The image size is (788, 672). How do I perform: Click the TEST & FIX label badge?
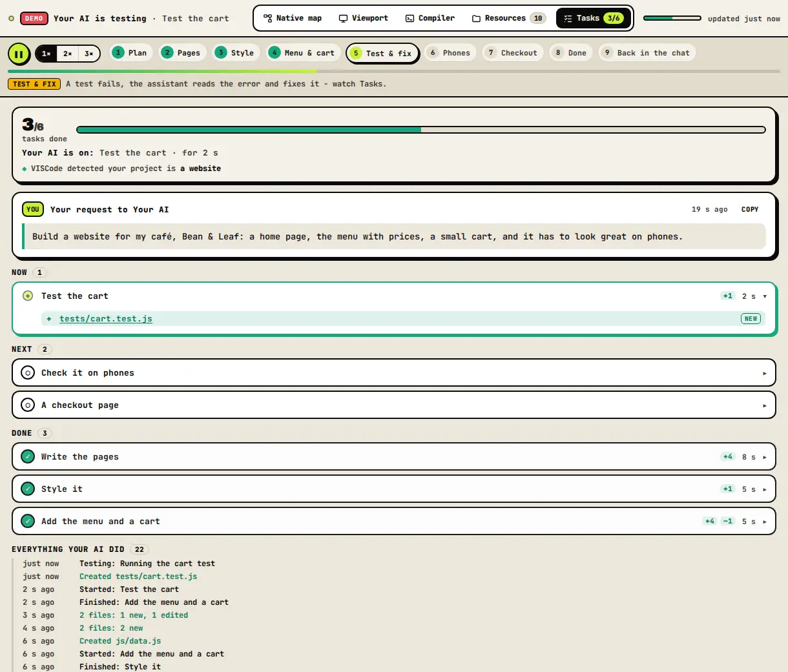(x=34, y=84)
